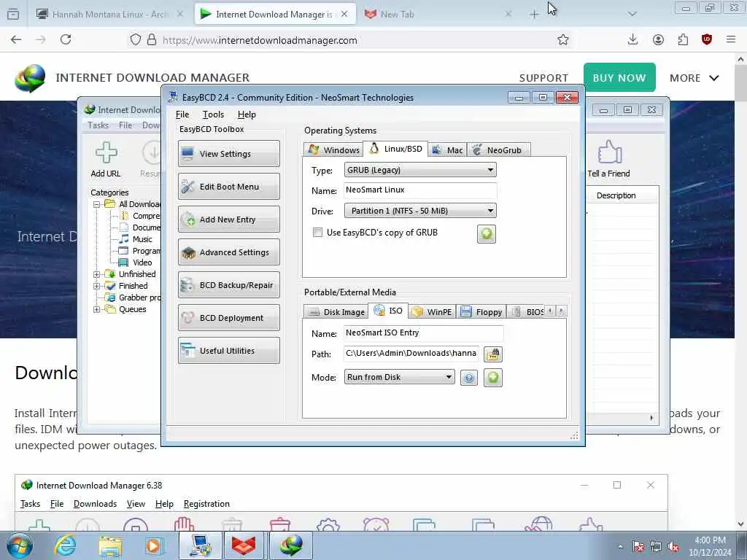Launch Internet Explorer from taskbar
747x560 pixels.
pos(65,545)
